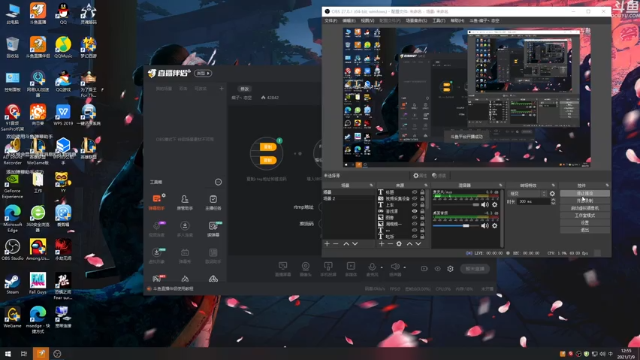Viewport: 640px width, 360px height.
Task: Toggle lock on first text source
Action: tap(422, 192)
